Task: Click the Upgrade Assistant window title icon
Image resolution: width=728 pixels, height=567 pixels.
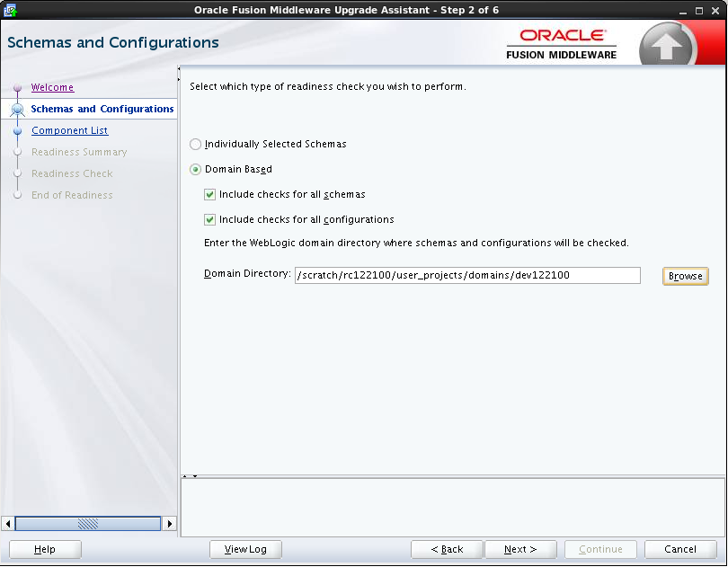Action: 10,10
